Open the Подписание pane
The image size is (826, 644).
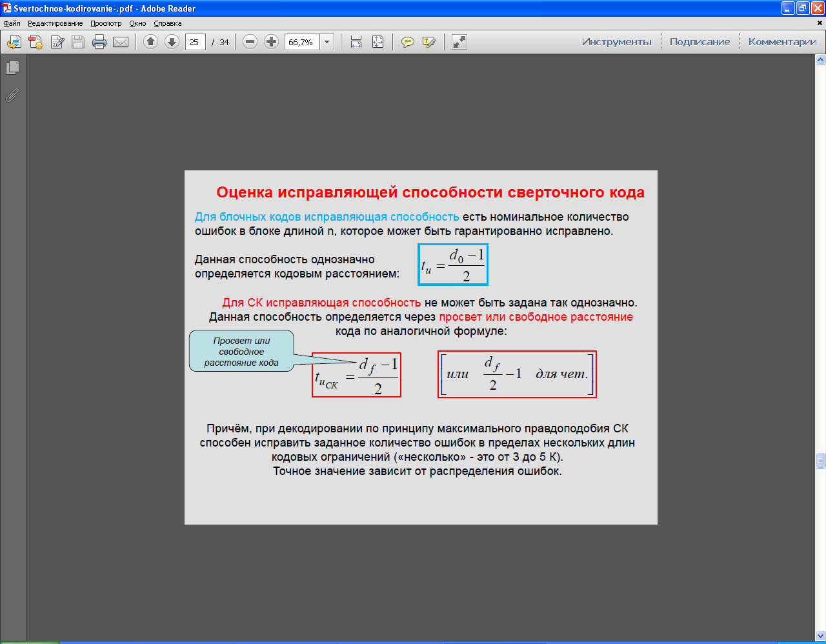pos(700,42)
